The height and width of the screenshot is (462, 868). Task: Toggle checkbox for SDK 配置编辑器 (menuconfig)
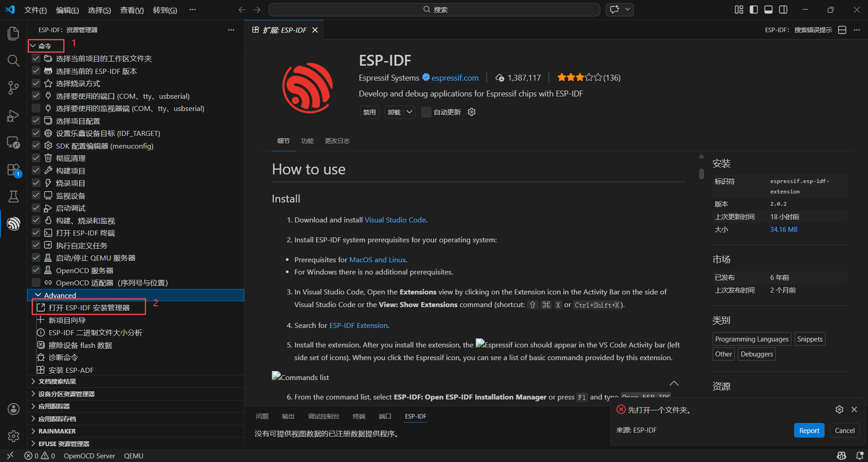(36, 146)
